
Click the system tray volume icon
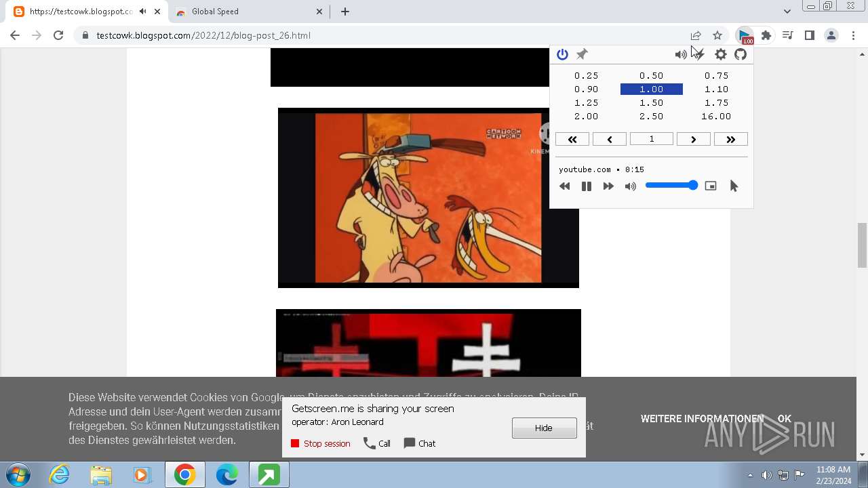[x=766, y=475]
